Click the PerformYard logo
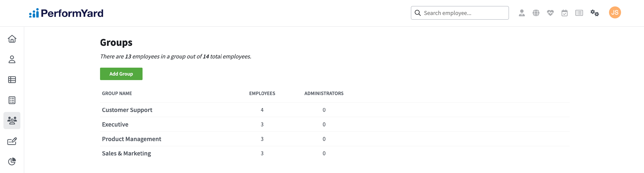 click(66, 13)
